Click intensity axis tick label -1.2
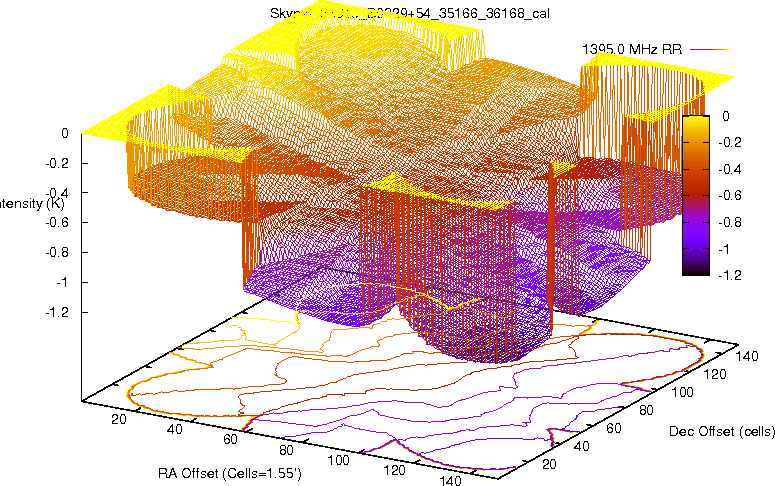 pyautogui.click(x=57, y=312)
